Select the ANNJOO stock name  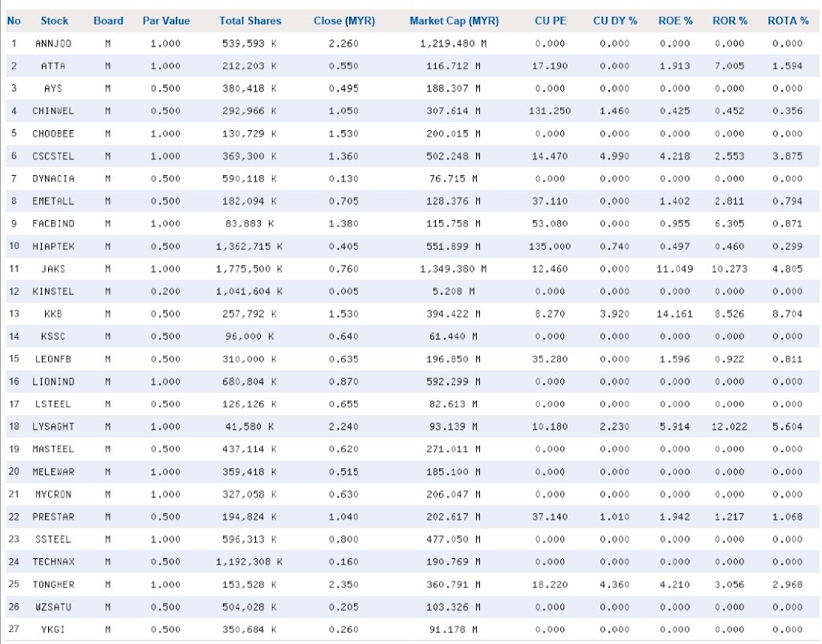53,43
